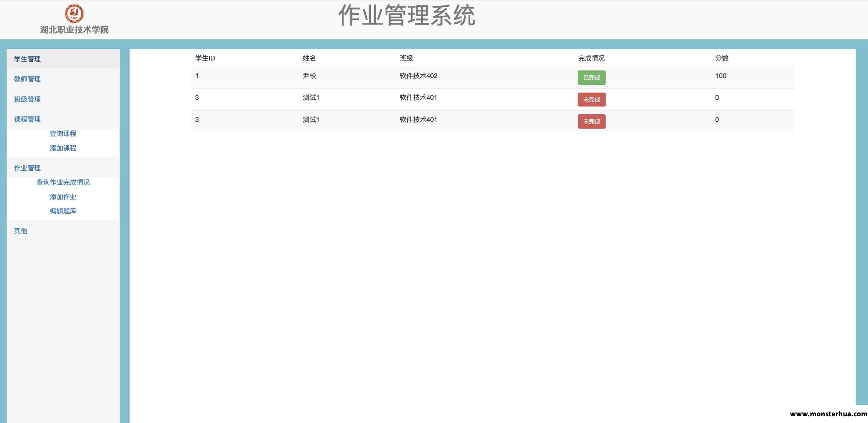Collapse the 作业管理 sidebar section
868x423 pixels.
pyautogui.click(x=27, y=168)
